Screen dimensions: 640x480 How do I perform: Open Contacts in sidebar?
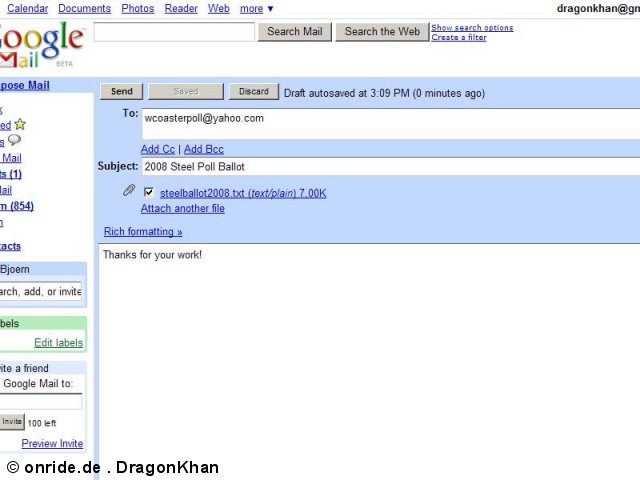[10, 246]
